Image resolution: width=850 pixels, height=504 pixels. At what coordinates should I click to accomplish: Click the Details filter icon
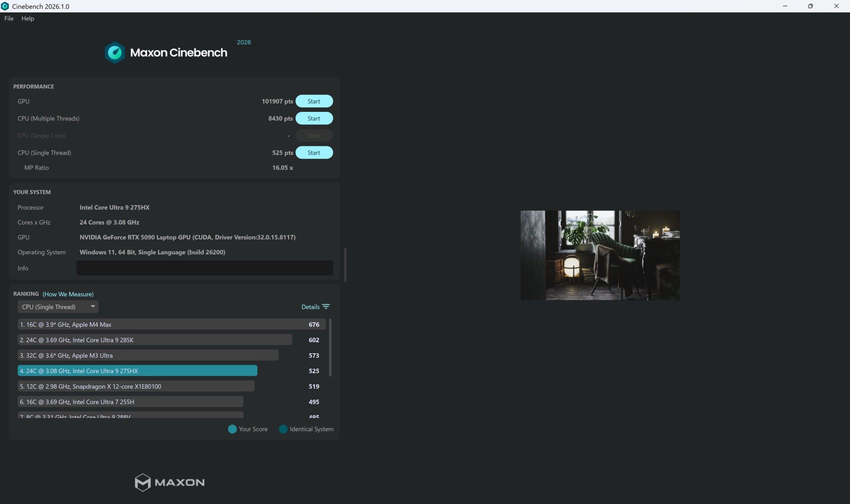pyautogui.click(x=326, y=307)
